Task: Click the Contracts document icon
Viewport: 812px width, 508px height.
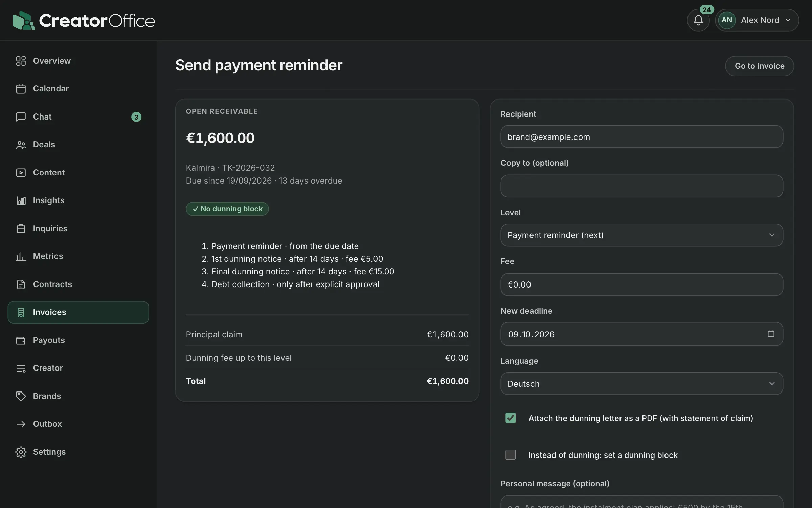Action: pos(21,284)
